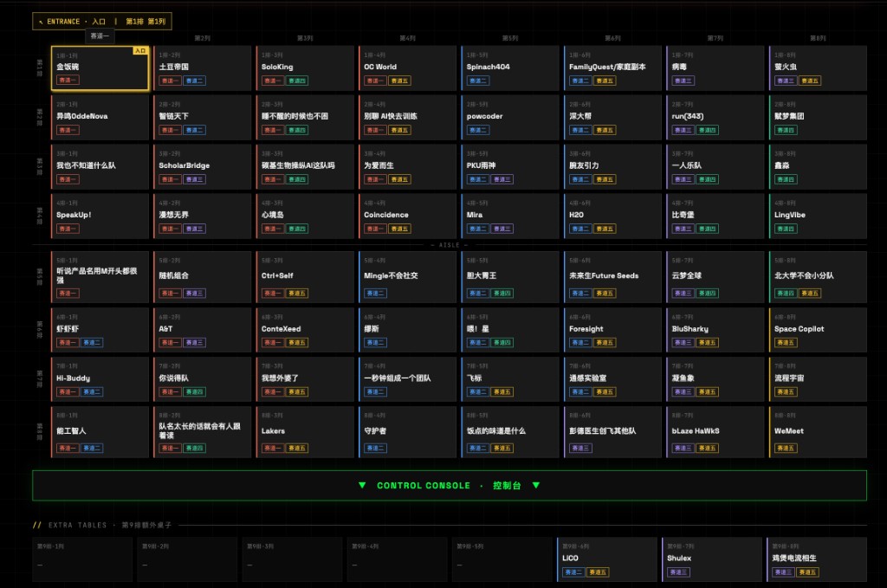Open the Hi-Buddy team card

tap(100, 379)
